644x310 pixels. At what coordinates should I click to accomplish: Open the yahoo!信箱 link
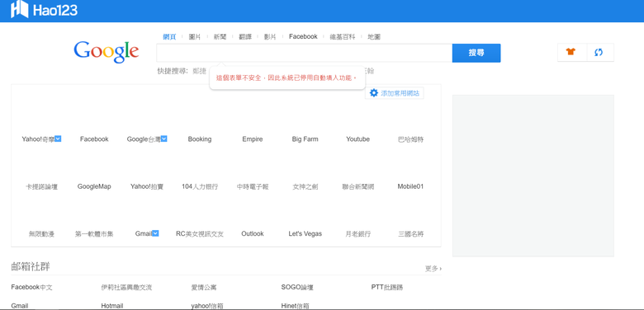point(207,306)
